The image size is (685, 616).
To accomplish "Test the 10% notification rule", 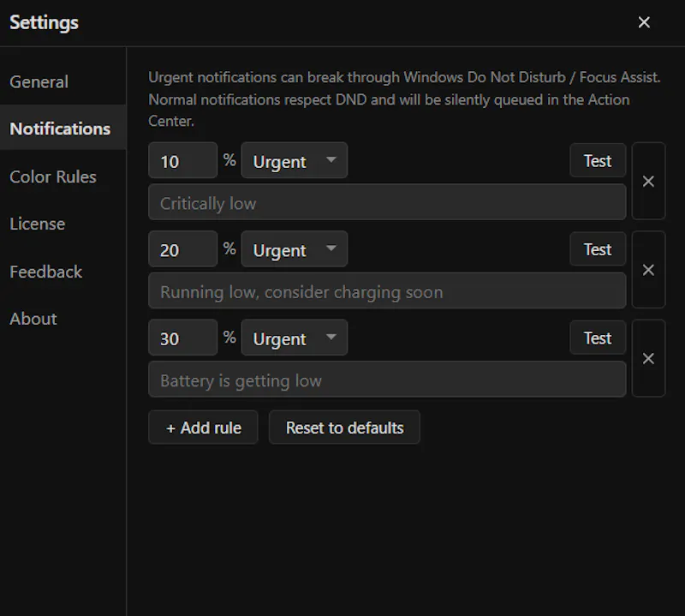I will (x=598, y=160).
